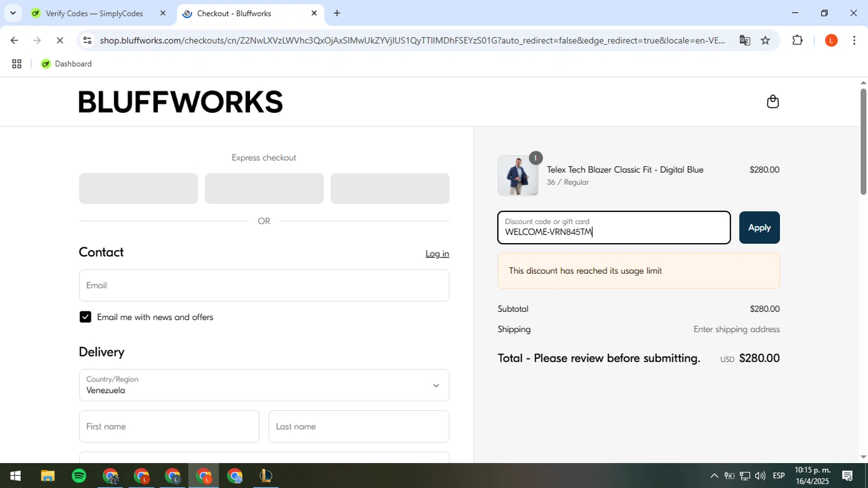
Task: Open the notifications action center
Action: (848, 476)
